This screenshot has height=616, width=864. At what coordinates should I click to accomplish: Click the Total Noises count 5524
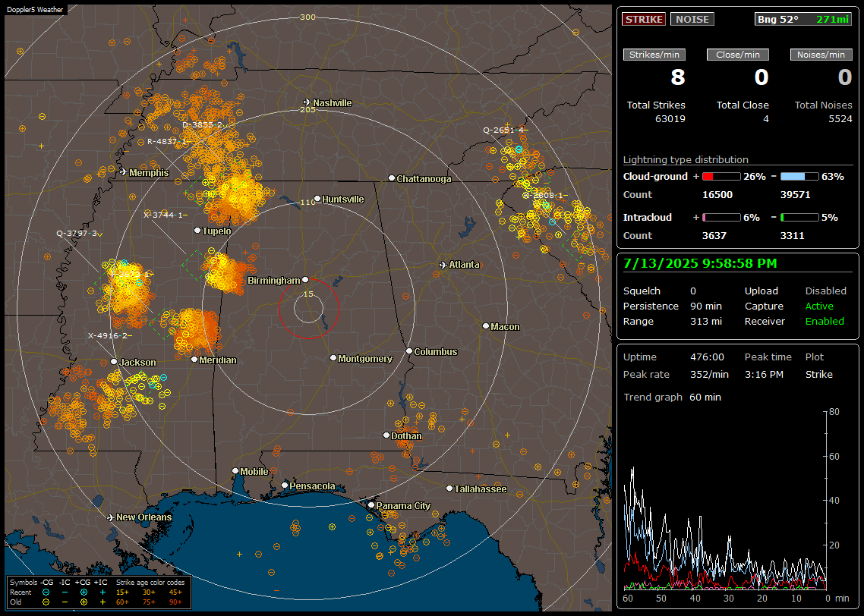840,119
